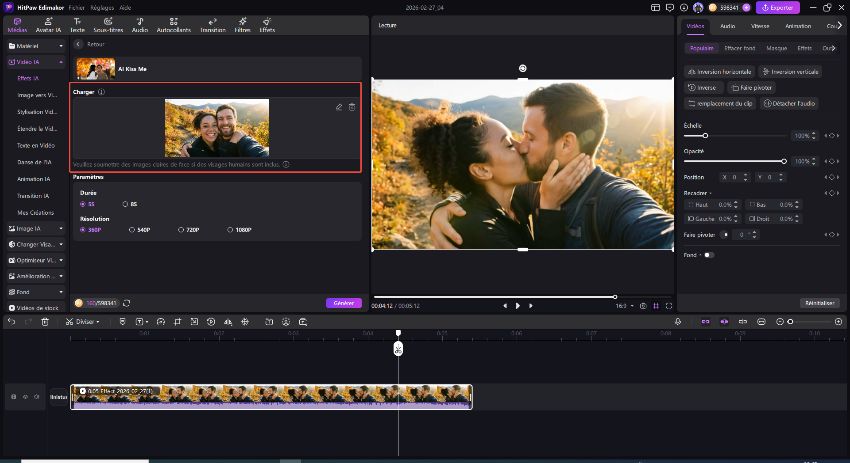Select the 8S duration radio button
The image size is (850, 463).
(125, 204)
